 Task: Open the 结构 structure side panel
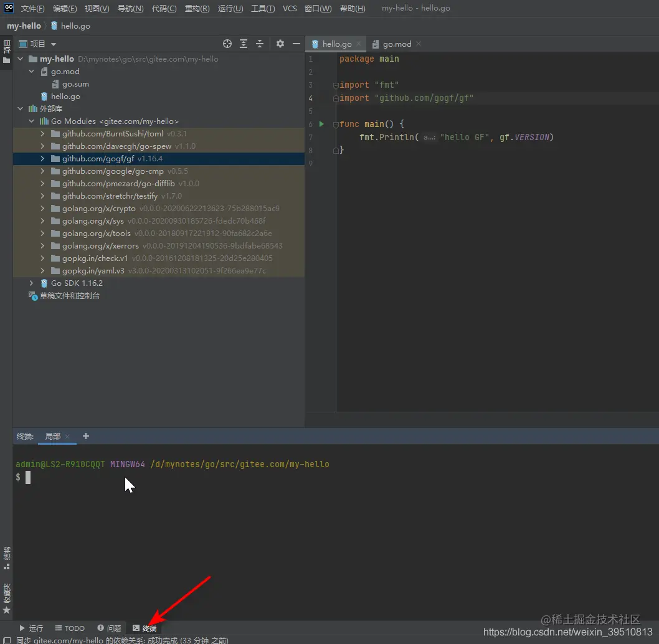[x=6, y=557]
